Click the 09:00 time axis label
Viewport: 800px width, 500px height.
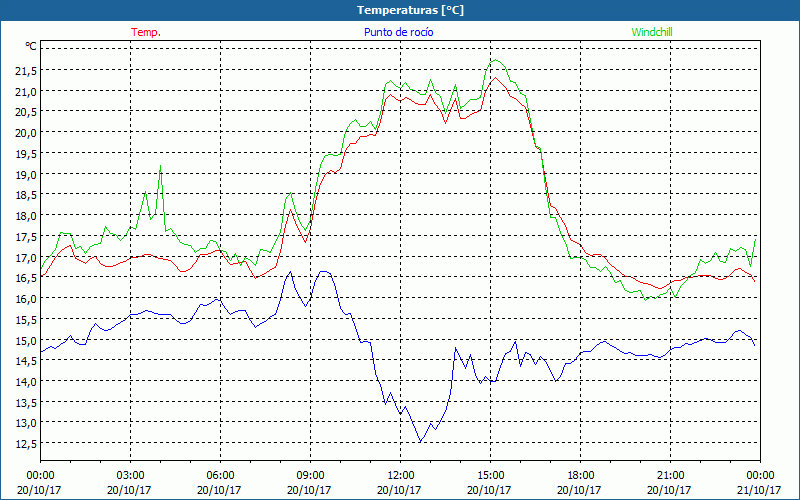pyautogui.click(x=310, y=476)
